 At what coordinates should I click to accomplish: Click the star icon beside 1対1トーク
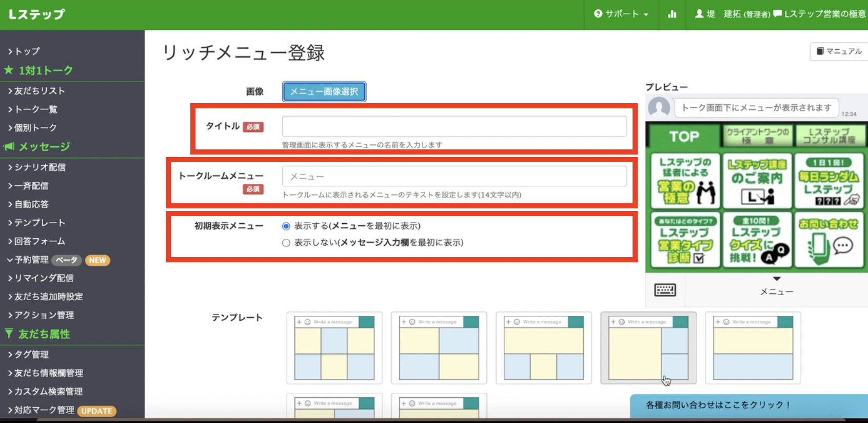point(9,70)
